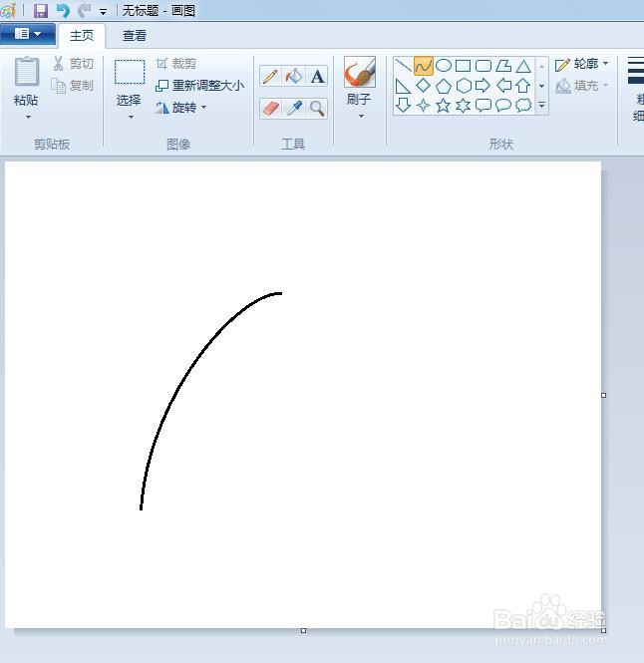Screen dimensions: 644x663
Task: Click shapes gallery scroll down arrow
Action: click(541, 86)
